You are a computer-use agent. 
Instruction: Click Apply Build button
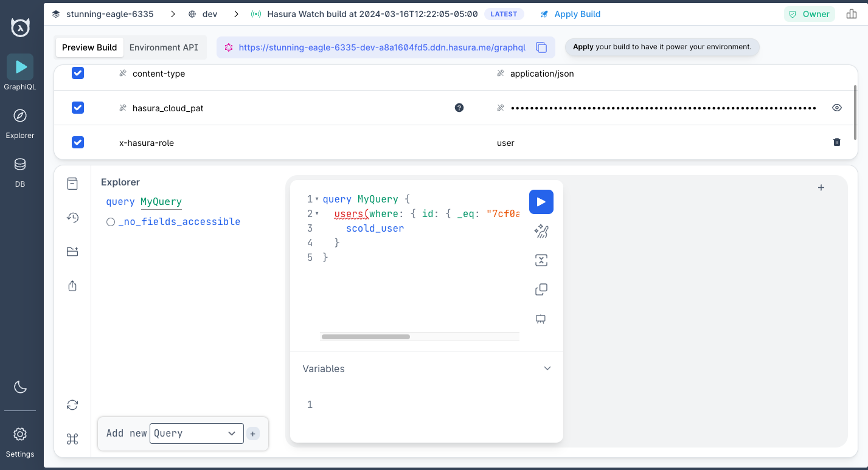pos(570,14)
